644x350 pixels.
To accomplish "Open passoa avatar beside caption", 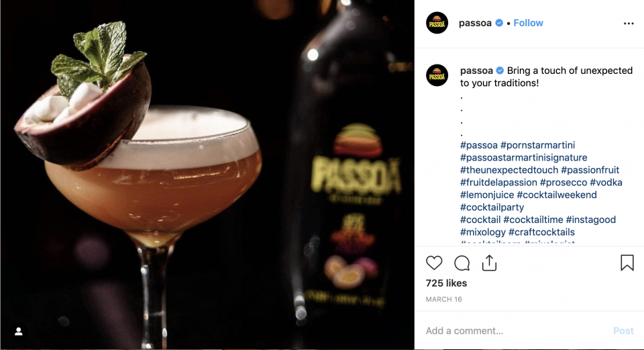I will pos(437,75).
